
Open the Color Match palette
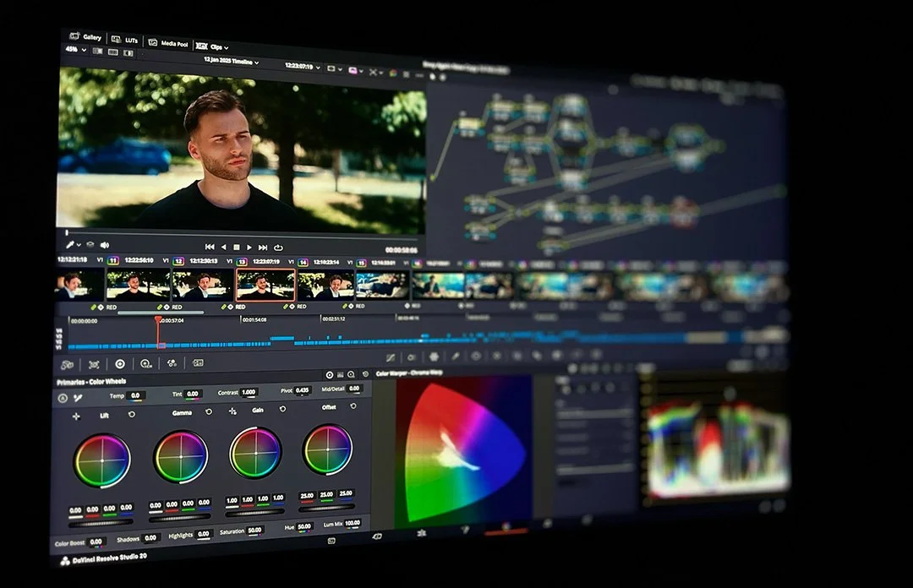pyautogui.click(x=94, y=364)
